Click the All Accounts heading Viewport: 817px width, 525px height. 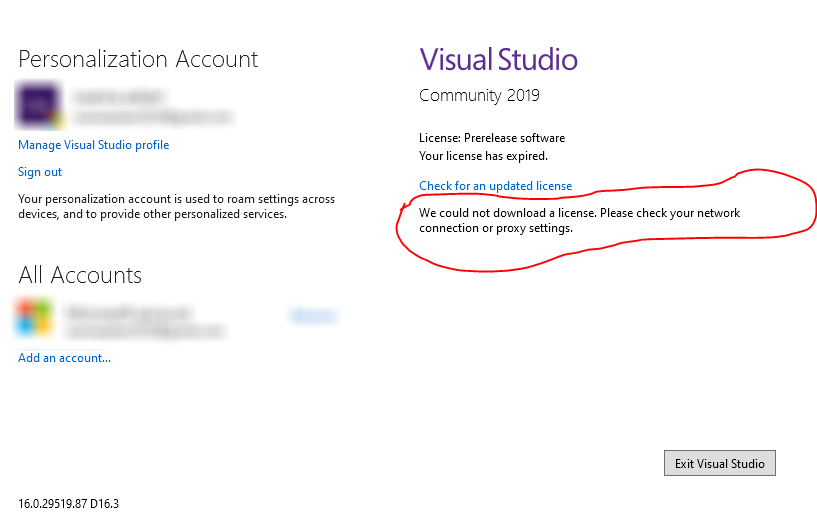click(80, 275)
